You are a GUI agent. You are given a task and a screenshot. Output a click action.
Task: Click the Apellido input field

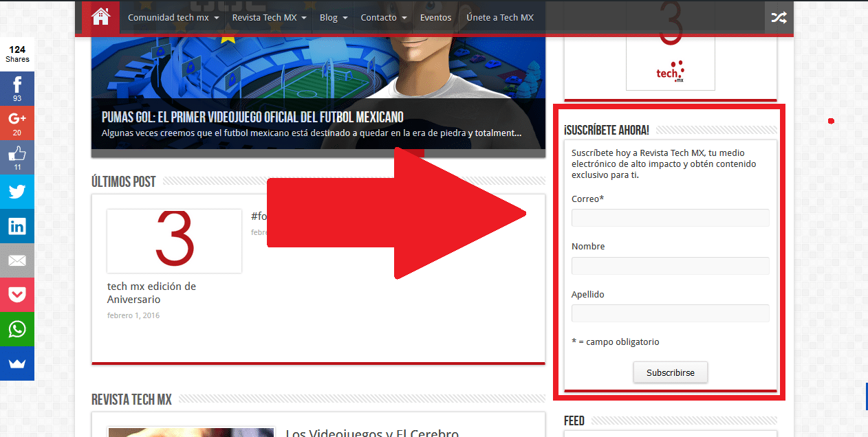[671, 313]
